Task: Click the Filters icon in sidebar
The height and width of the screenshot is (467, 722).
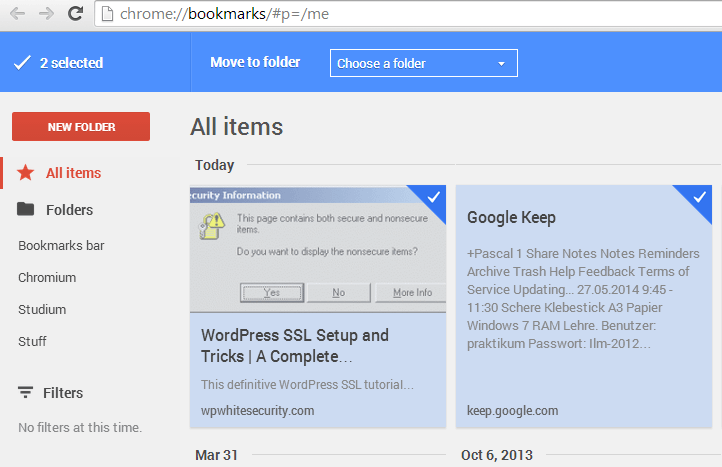Action: point(26,393)
